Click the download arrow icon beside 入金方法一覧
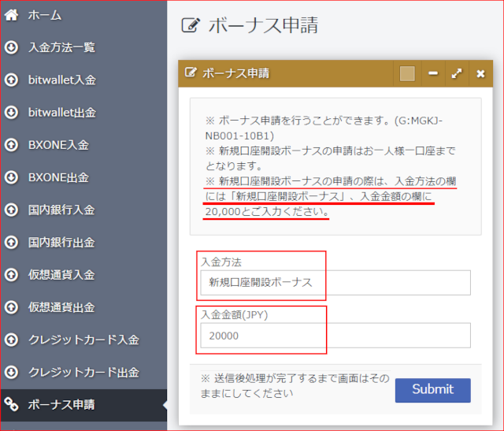 [11, 47]
